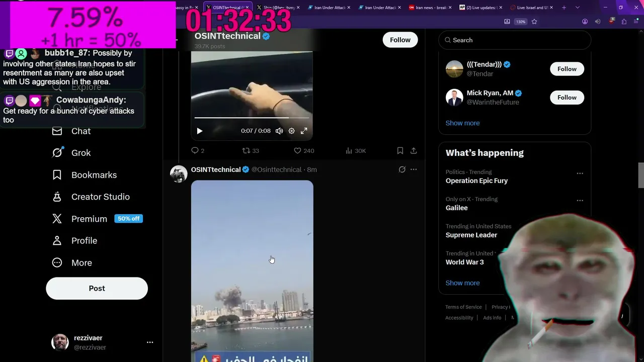Screen dimensions: 644x362
Task: Open Mick Ryan profile avatar
Action: (x=454, y=98)
